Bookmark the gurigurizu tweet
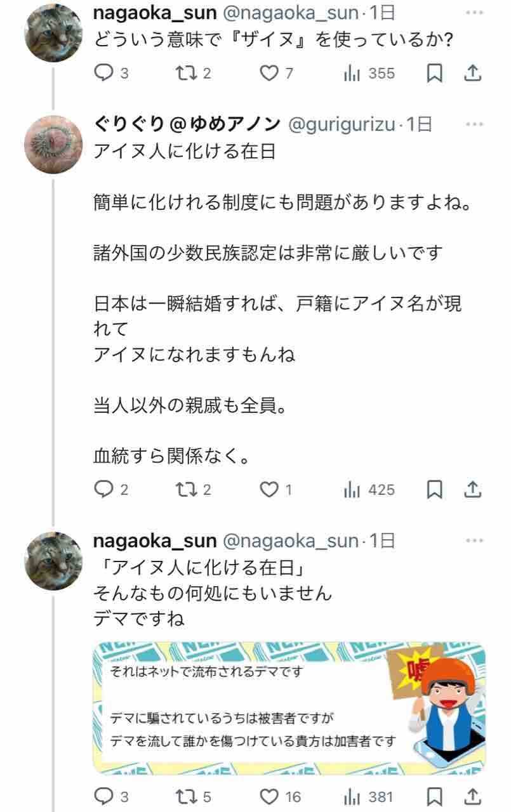The height and width of the screenshot is (812, 511). coord(434,490)
